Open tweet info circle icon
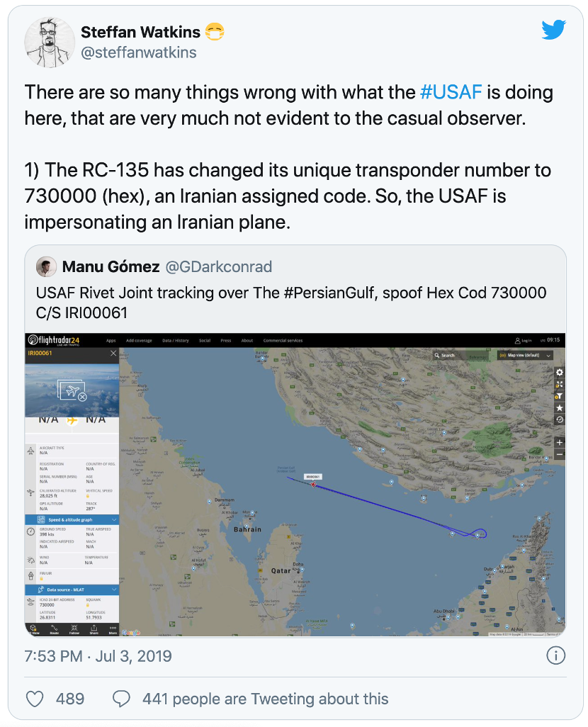 click(x=555, y=655)
